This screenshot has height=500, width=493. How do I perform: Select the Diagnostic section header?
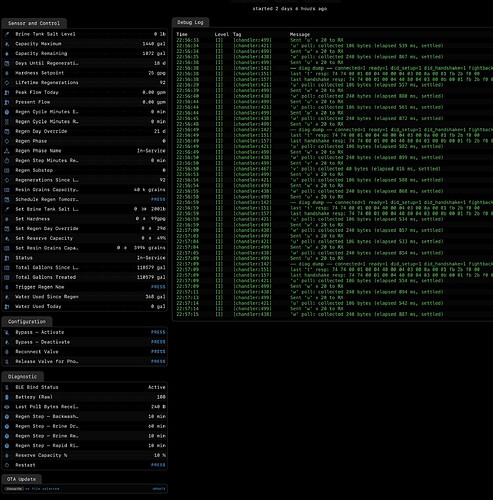pyautogui.click(x=22, y=377)
